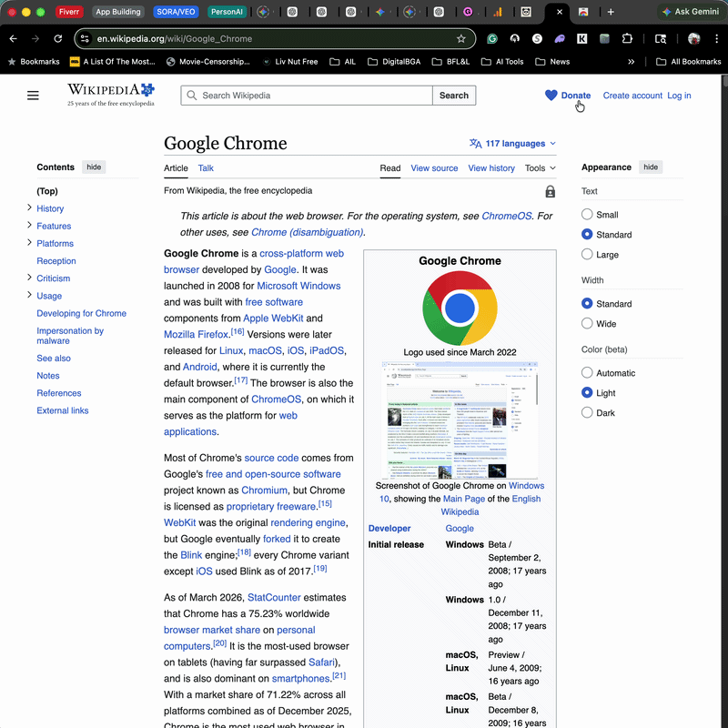The image size is (728, 728).
Task: Click the purple ghost extension icon
Action: click(560, 38)
